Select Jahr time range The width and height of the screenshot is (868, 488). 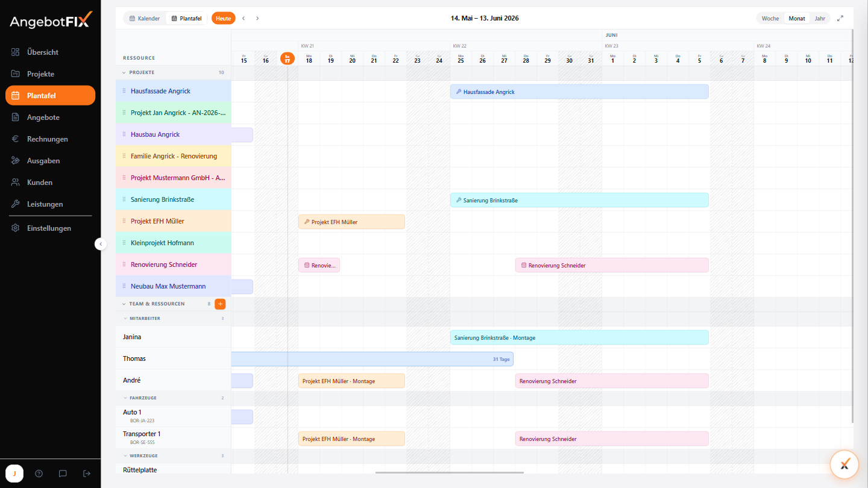pyautogui.click(x=820, y=19)
